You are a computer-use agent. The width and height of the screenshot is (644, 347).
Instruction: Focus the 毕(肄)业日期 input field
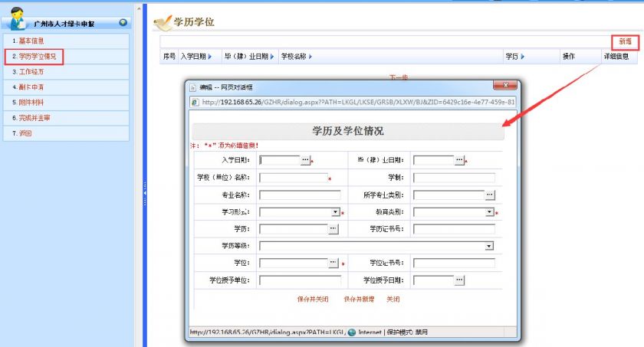coord(434,160)
